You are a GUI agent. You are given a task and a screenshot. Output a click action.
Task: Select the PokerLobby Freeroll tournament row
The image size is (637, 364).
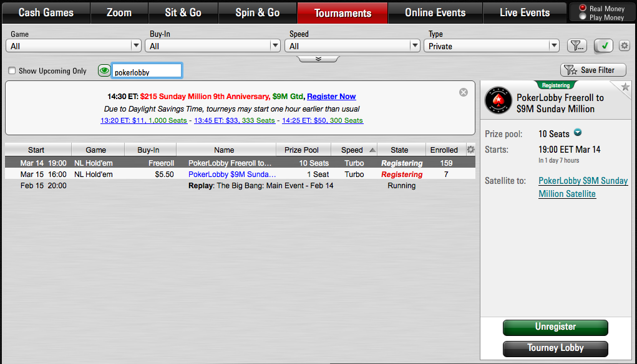240,163
